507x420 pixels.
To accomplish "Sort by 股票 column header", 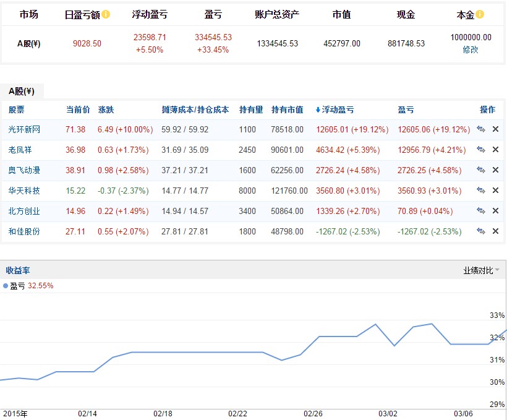I will tap(16, 109).
